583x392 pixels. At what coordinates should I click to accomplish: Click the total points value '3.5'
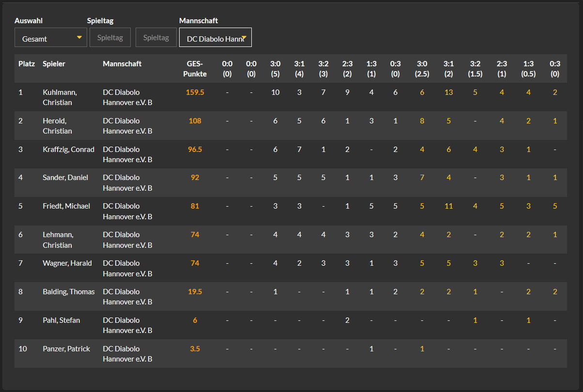[195, 349]
